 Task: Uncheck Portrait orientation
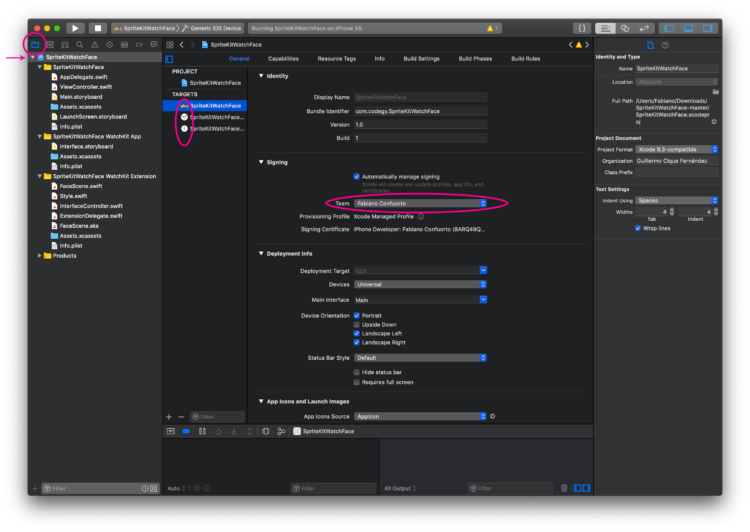356,315
